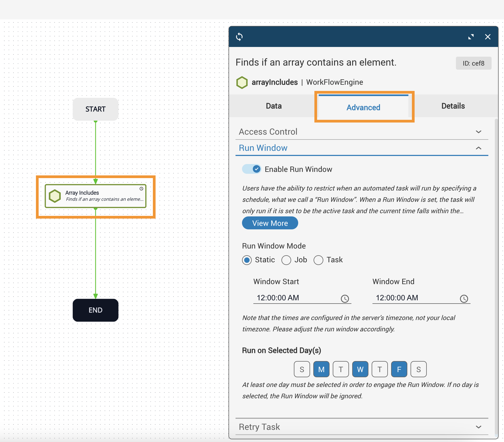Screen dimensions: 504x442
Task: Click the expand panel arrows icon
Action: click(x=471, y=37)
